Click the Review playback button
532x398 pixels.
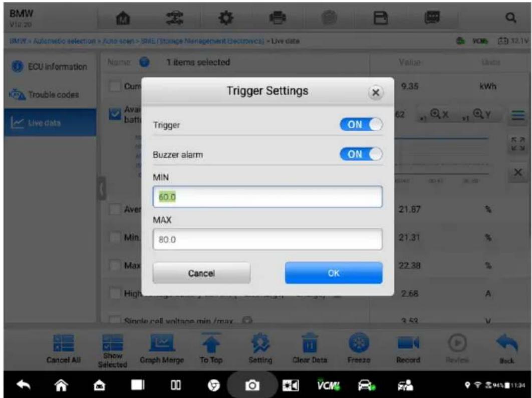tap(457, 349)
